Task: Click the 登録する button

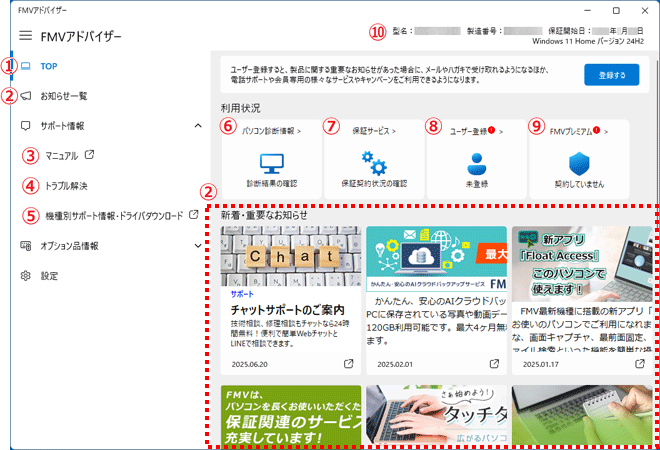Action: [612, 75]
